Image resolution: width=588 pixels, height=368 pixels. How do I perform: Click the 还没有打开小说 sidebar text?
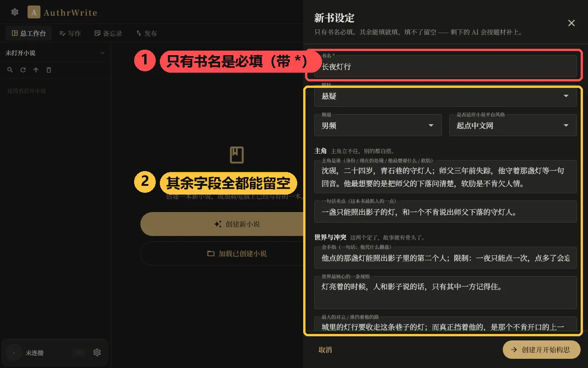click(27, 91)
